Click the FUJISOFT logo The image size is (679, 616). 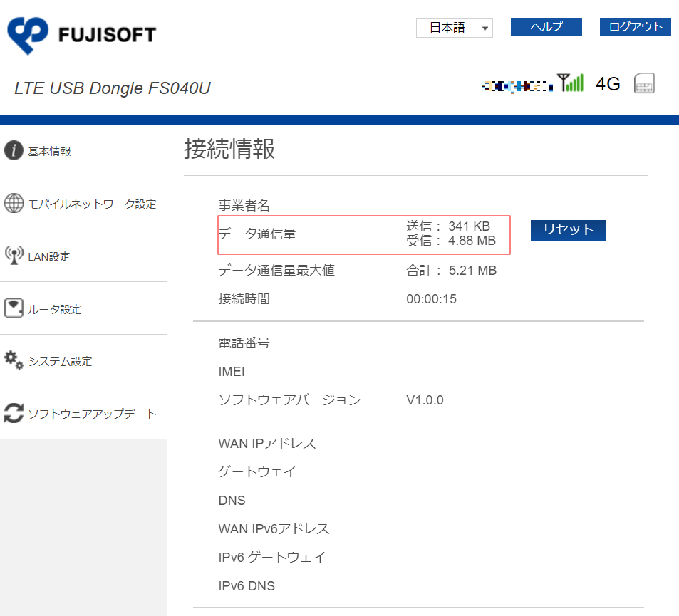[x=82, y=36]
